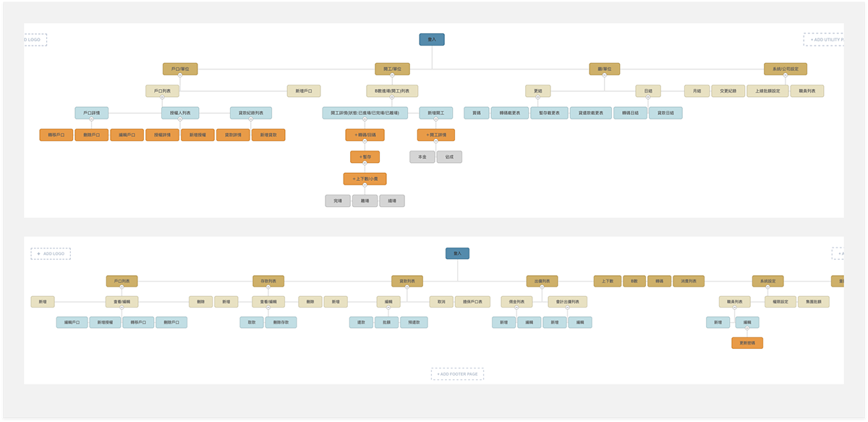The height and width of the screenshot is (422, 868).
Task: Collapse children under 授權人列表 node
Action: 180,121
